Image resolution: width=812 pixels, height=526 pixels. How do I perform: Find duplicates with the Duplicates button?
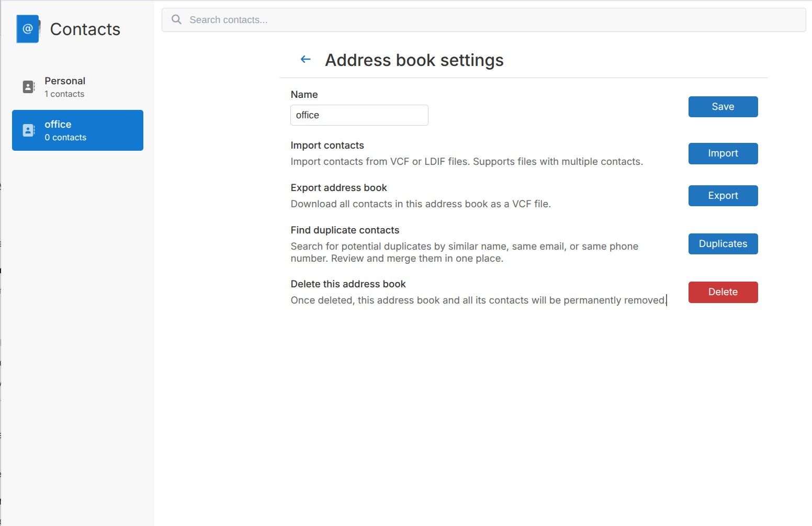click(x=723, y=244)
